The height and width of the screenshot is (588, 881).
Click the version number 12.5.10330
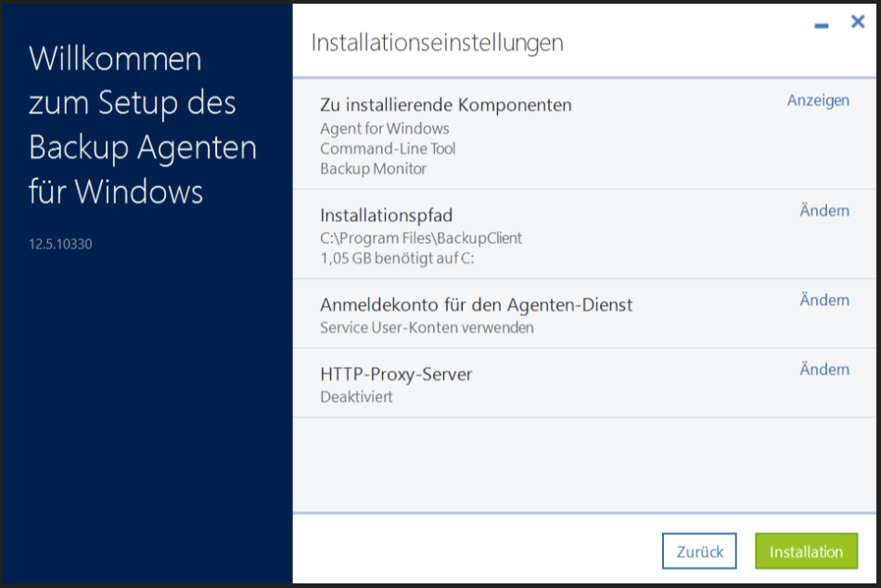point(60,245)
